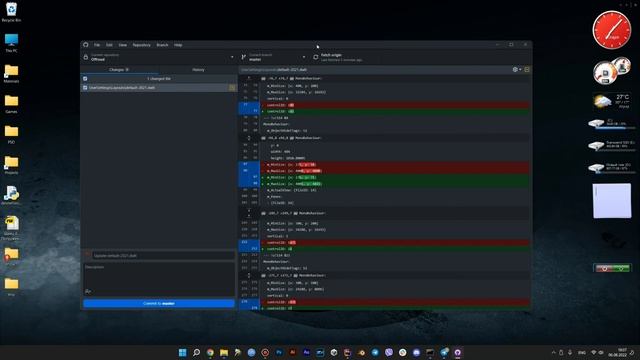Open Telegram from the taskbar

pos(375,352)
